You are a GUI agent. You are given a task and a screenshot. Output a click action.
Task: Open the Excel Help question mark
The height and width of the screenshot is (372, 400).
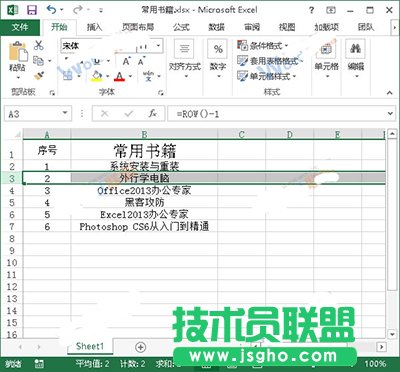click(311, 10)
